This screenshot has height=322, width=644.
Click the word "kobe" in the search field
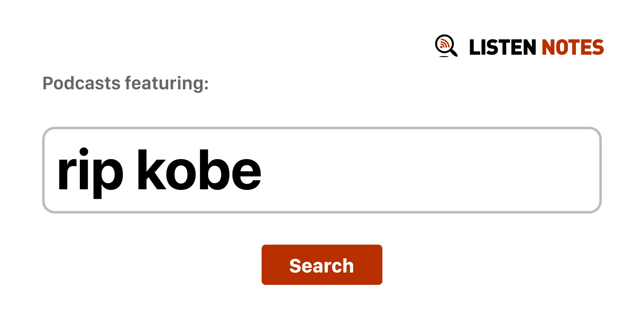[199, 170]
